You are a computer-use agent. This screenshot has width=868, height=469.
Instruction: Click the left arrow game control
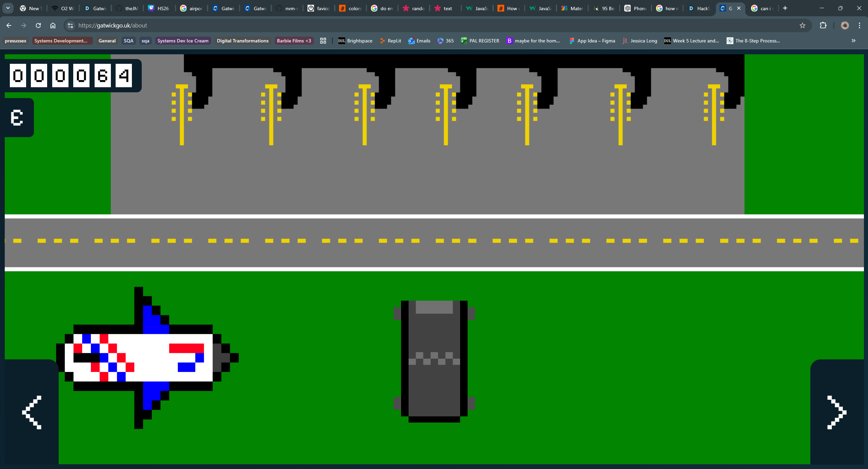pos(32,412)
